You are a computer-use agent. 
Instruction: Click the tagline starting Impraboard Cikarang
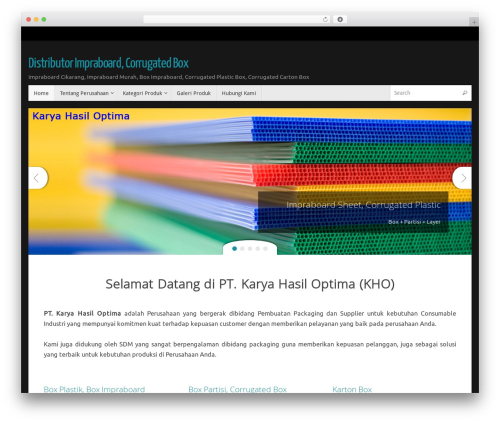click(169, 77)
